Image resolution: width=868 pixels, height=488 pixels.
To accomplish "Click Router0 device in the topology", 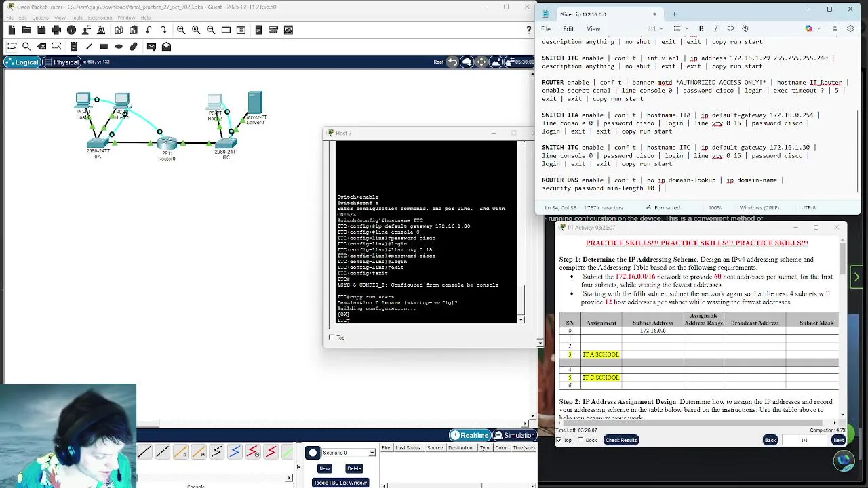I will pos(167,144).
